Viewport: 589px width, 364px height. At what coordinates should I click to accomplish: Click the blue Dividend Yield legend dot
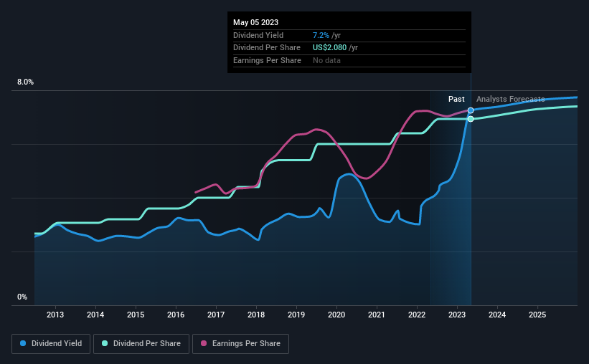23,343
